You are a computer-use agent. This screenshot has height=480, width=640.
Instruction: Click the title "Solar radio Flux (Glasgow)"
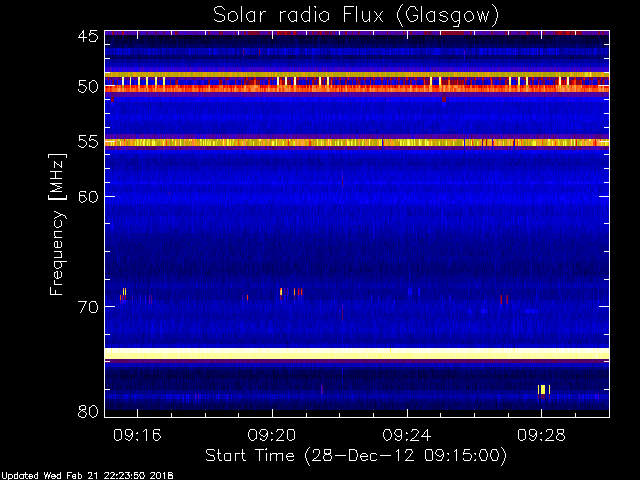coord(356,16)
